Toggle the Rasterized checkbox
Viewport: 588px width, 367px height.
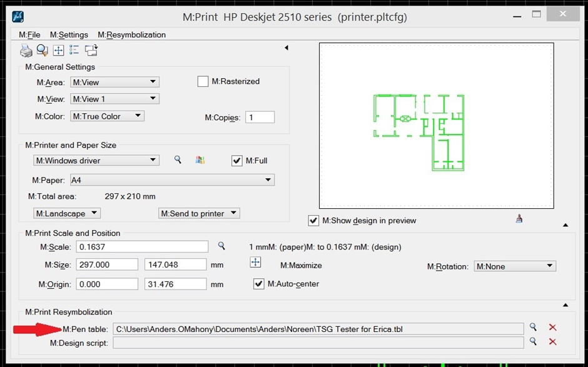point(203,81)
